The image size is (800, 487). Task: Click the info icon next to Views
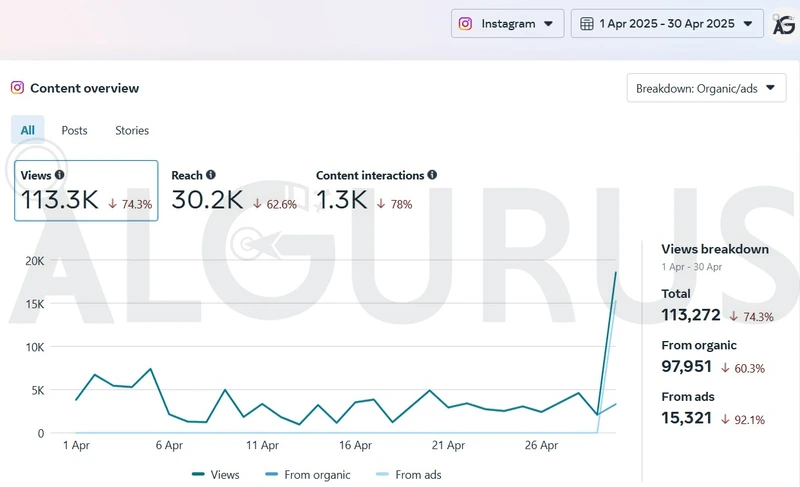click(x=60, y=174)
